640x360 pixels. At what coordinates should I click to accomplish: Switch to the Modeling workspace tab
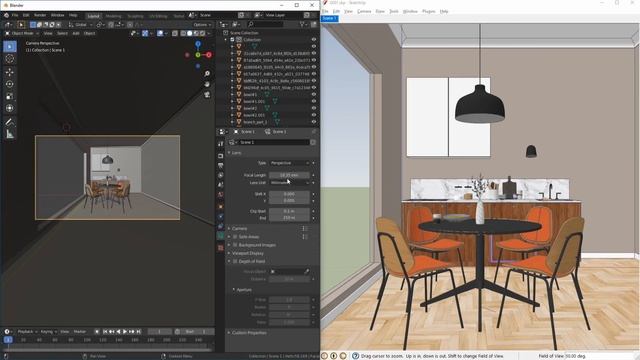click(x=113, y=16)
